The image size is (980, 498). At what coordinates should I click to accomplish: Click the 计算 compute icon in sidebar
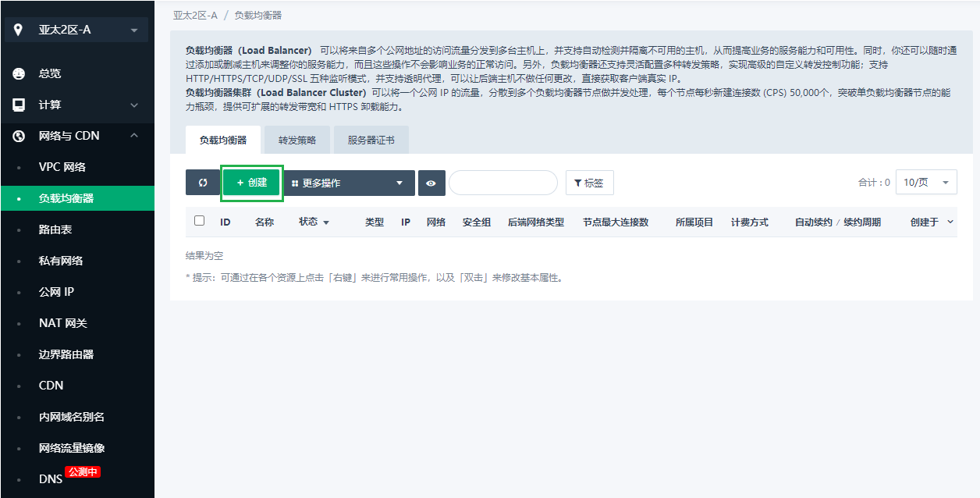[19, 105]
